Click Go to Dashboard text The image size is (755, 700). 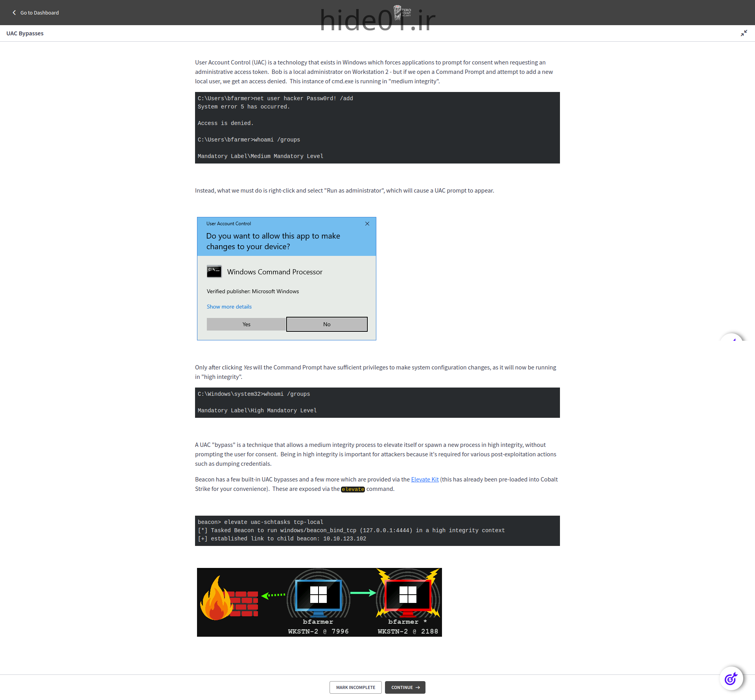(39, 13)
